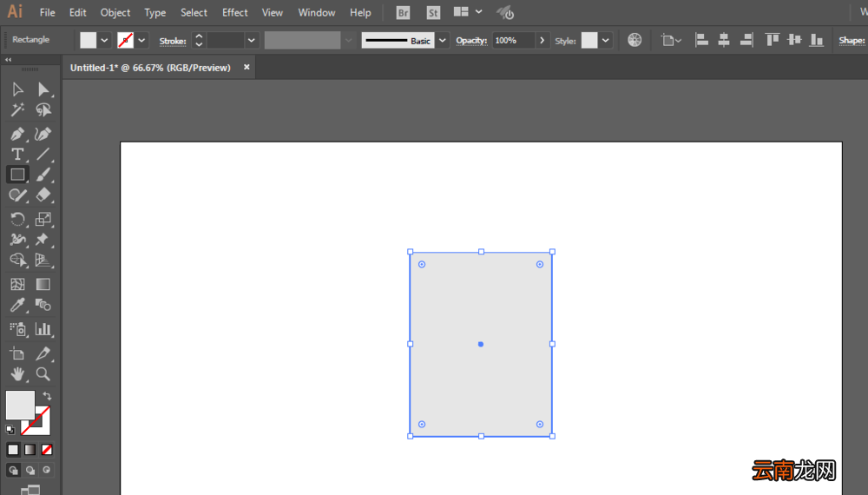Open the align-to options dropdown
Screen dimensions: 868x495
tap(671, 40)
